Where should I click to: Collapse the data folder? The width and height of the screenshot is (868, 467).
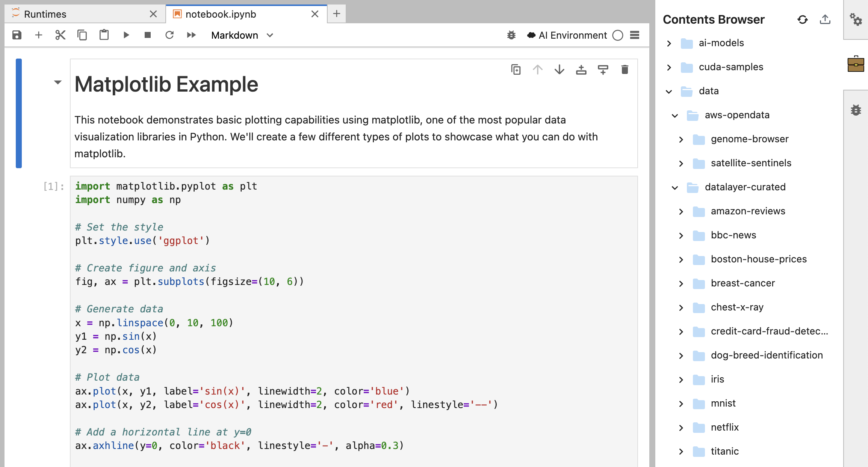[669, 91]
